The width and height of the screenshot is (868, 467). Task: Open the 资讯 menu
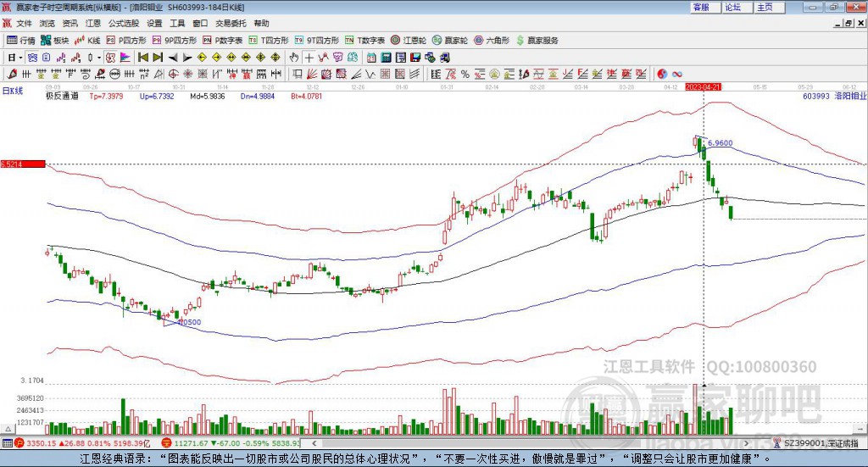[x=70, y=23]
